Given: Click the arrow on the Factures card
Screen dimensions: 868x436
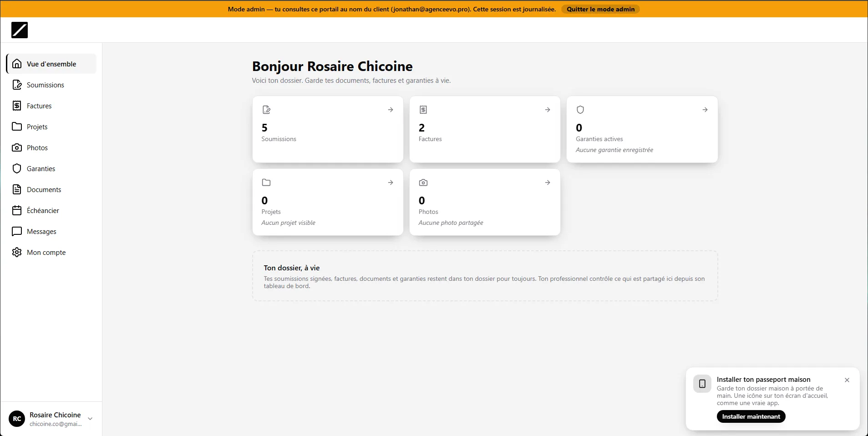Looking at the screenshot, I should [x=548, y=110].
